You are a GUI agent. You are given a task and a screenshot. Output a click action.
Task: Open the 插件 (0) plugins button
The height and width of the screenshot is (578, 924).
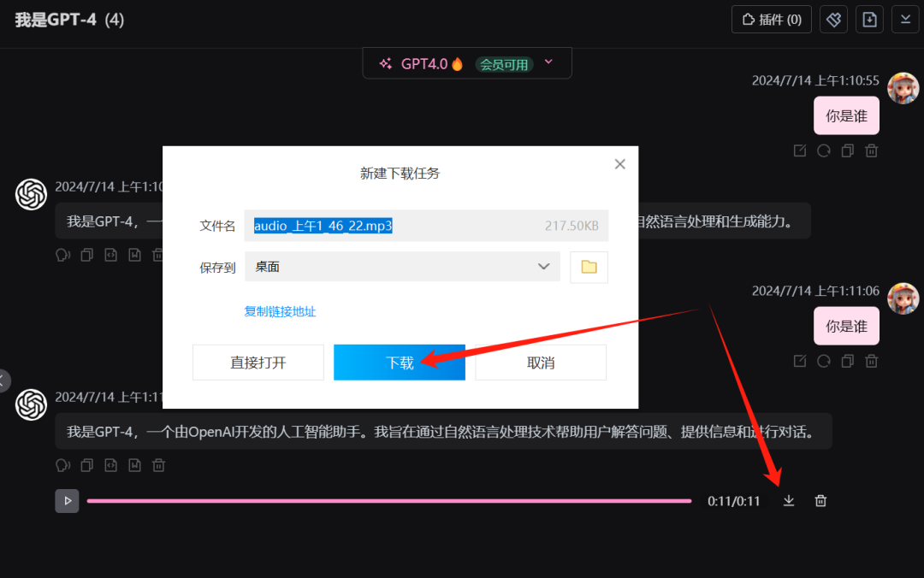tap(772, 20)
